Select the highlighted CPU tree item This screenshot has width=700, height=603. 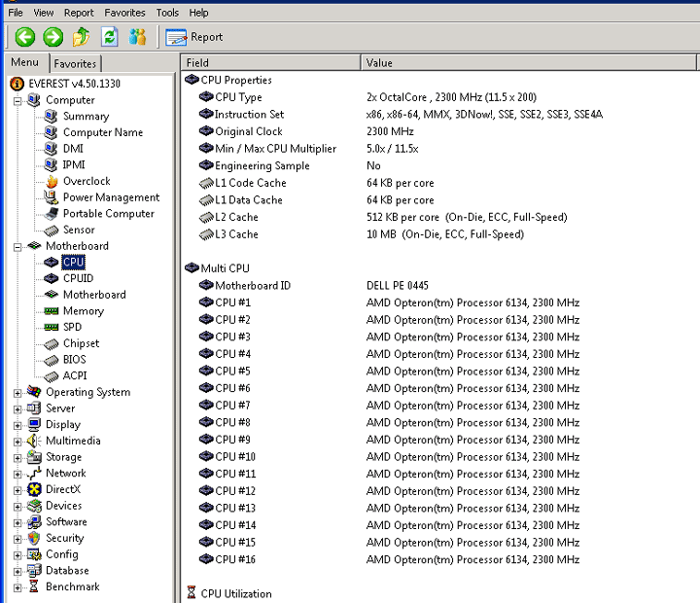point(73,263)
